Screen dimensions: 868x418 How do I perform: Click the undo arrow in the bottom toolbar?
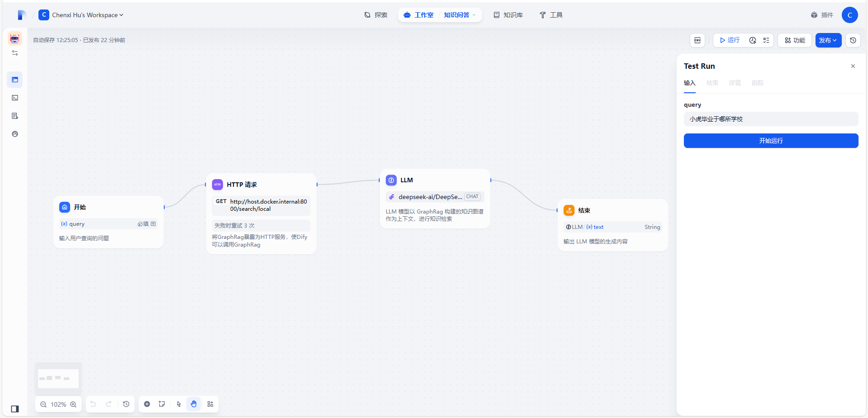tap(93, 404)
